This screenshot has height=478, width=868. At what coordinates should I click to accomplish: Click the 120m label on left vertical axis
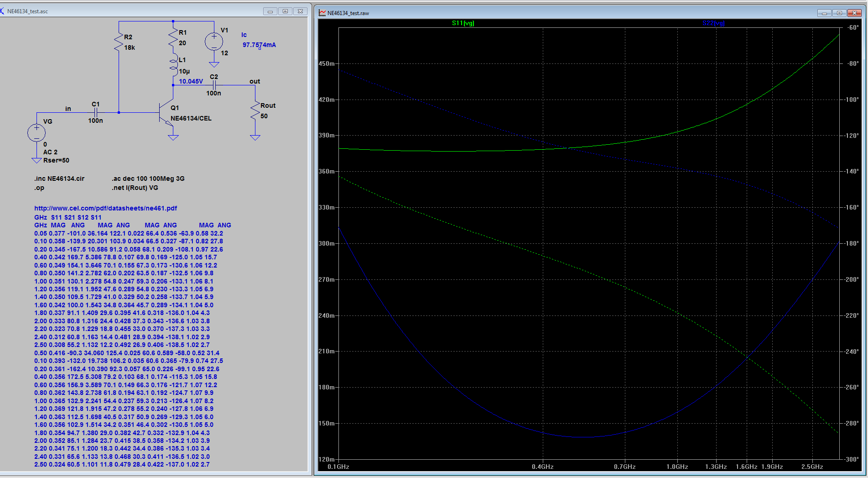tap(327, 459)
